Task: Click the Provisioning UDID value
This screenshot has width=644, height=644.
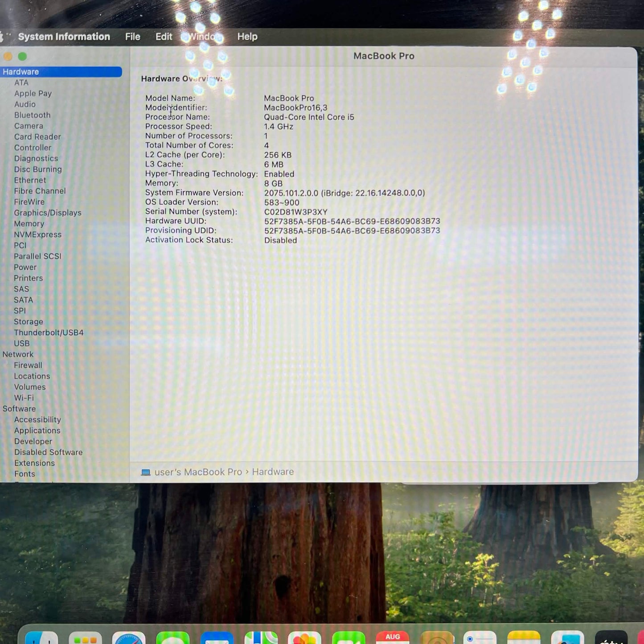Action: (x=352, y=231)
